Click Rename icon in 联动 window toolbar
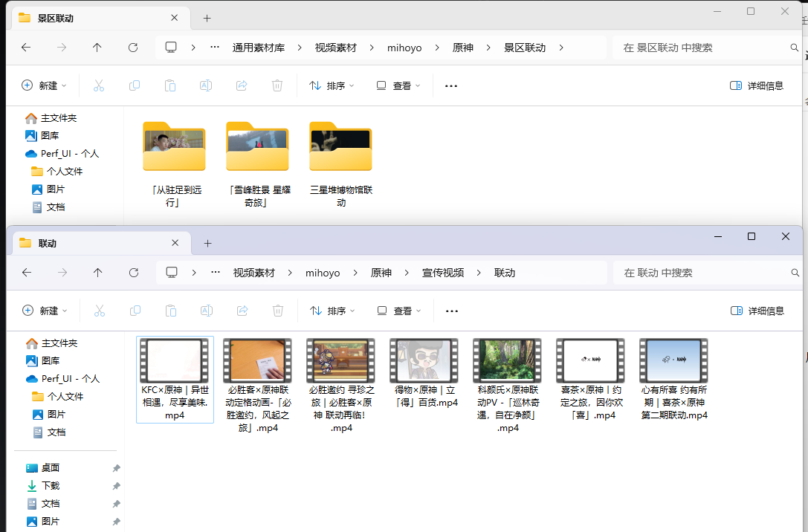808x532 pixels. click(206, 311)
